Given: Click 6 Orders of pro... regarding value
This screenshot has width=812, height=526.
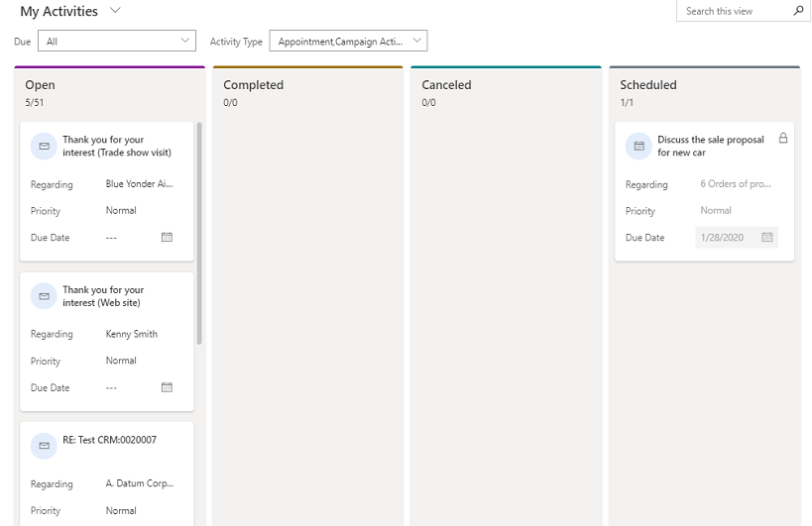Looking at the screenshot, I should (x=736, y=184).
